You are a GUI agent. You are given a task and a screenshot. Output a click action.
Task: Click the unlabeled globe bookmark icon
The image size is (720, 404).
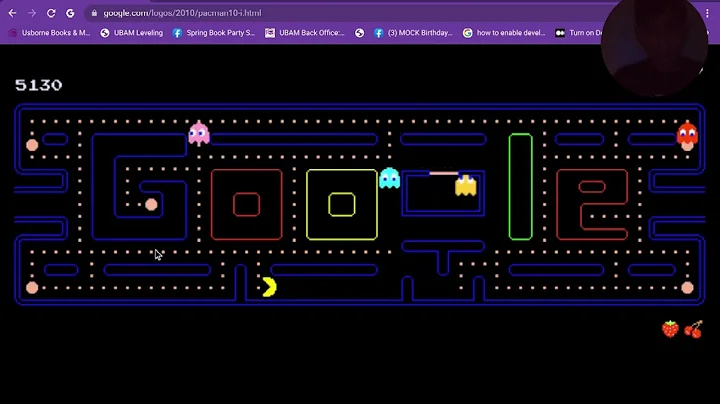point(360,33)
